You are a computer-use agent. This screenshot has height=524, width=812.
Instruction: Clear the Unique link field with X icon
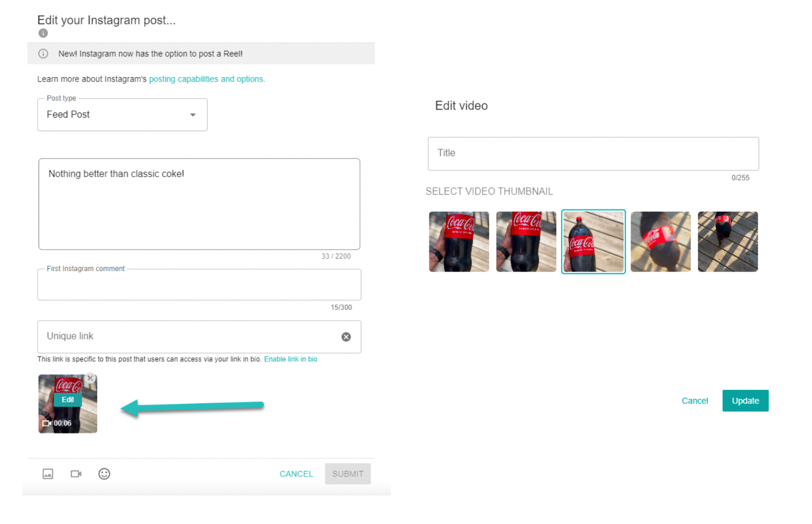pyautogui.click(x=346, y=337)
